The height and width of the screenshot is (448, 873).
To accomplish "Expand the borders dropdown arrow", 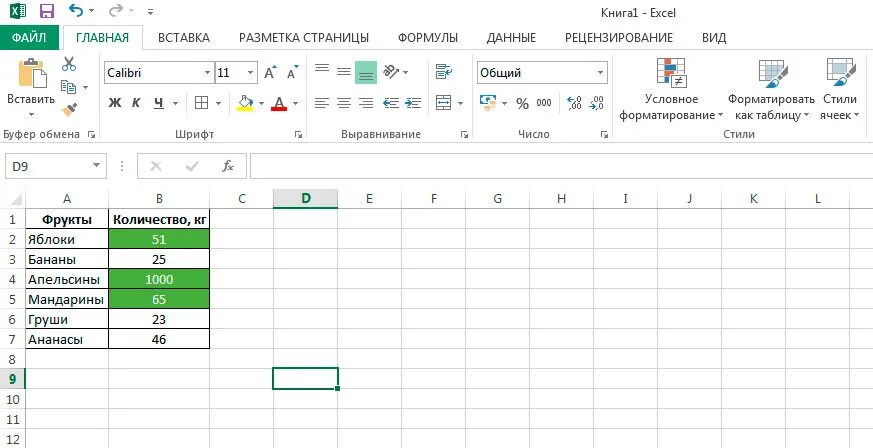I will (218, 104).
